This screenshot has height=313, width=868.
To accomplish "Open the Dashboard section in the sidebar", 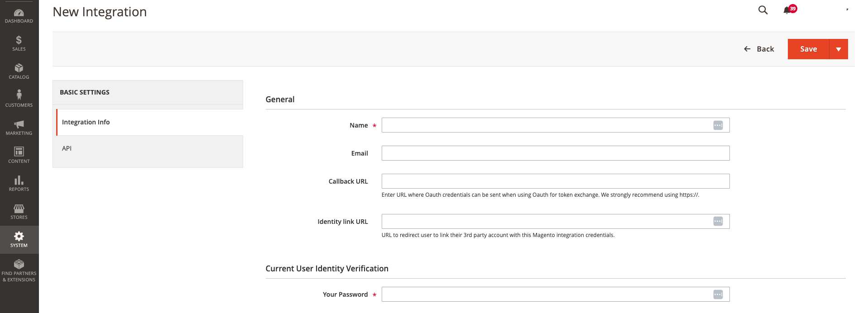I will coord(19,16).
